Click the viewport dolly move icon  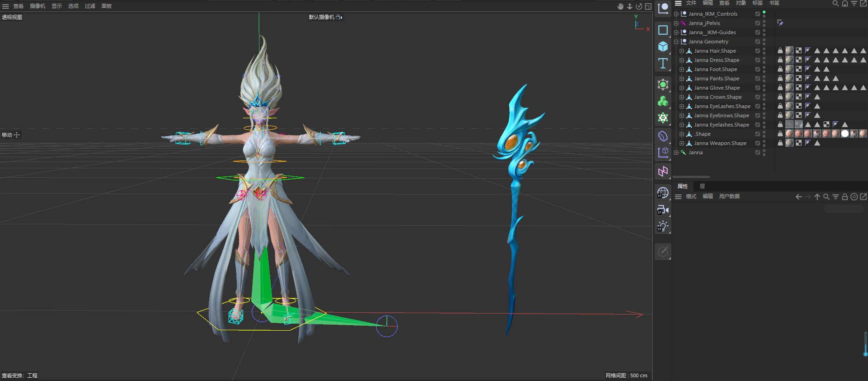click(x=630, y=6)
